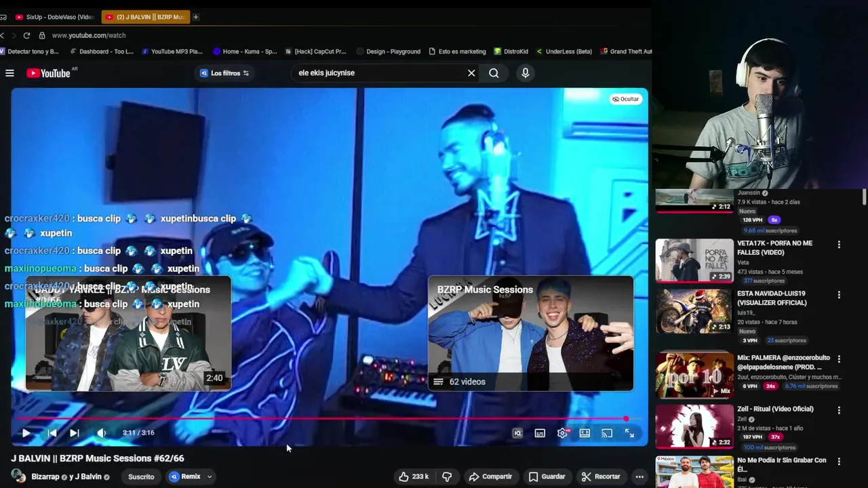
Task: Toggle subtitles in the player
Action: [x=540, y=433]
